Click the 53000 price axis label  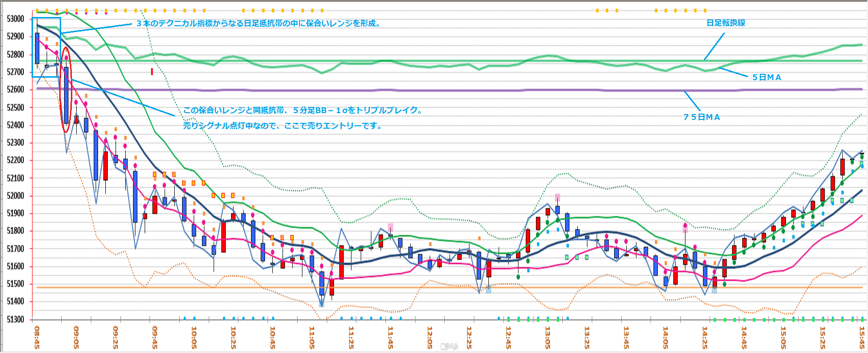(16, 19)
